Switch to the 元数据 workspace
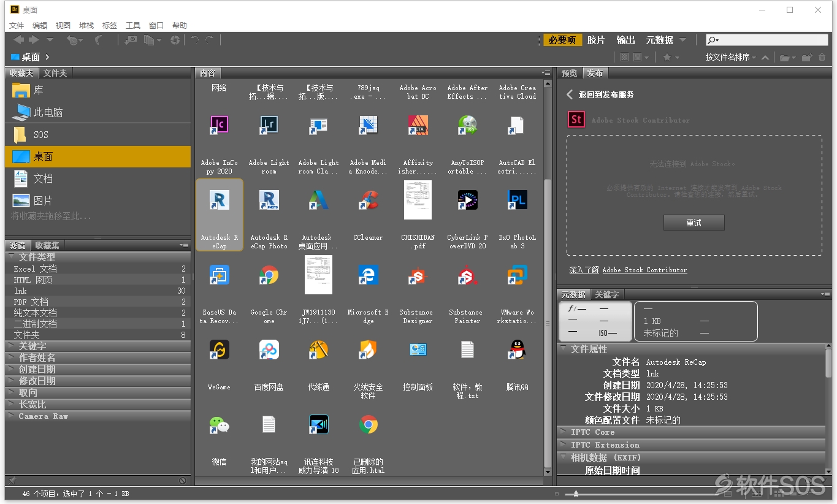Screen dimensions: 837x504 click(x=660, y=40)
